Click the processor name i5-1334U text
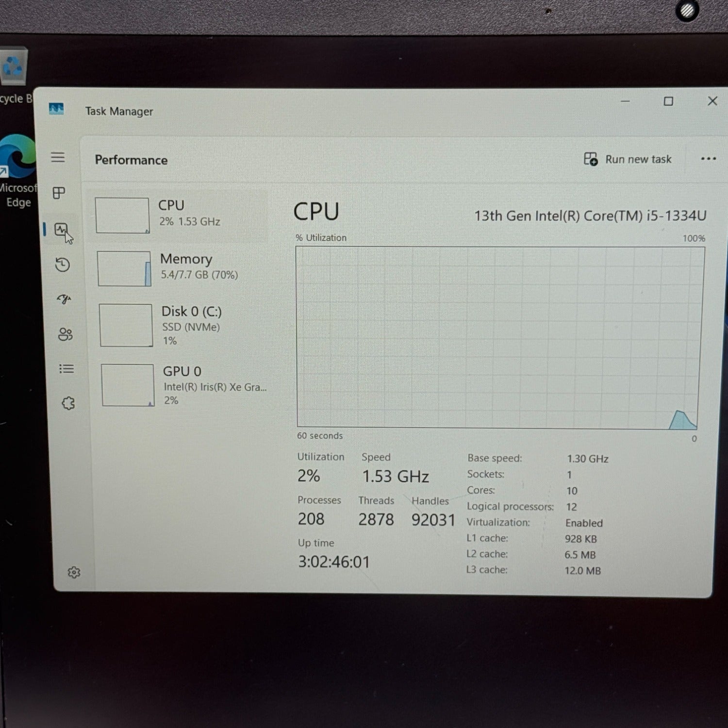728x728 pixels. (590, 215)
